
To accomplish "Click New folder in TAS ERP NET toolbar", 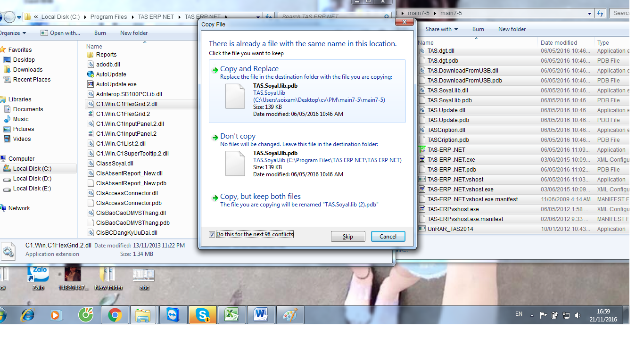I will tap(134, 33).
